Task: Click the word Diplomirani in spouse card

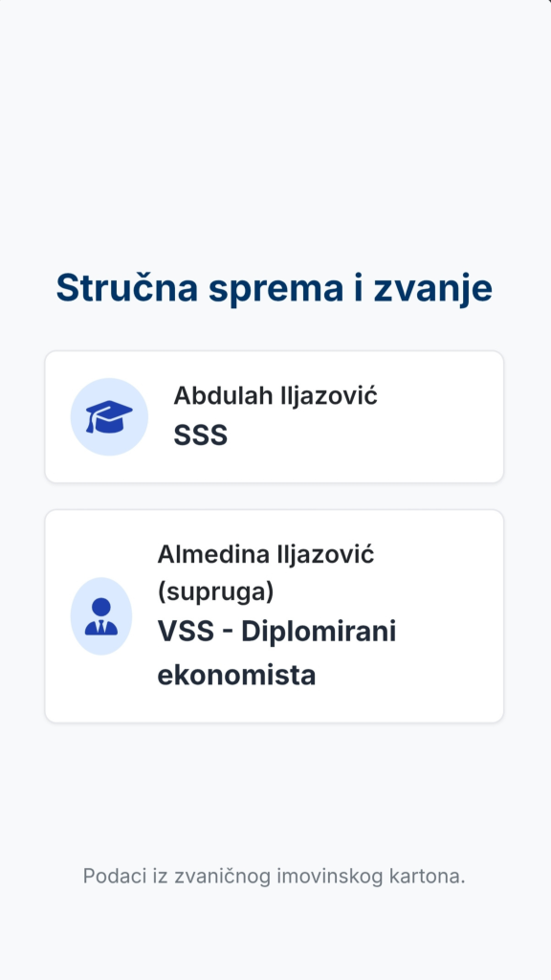Action: coord(319,632)
